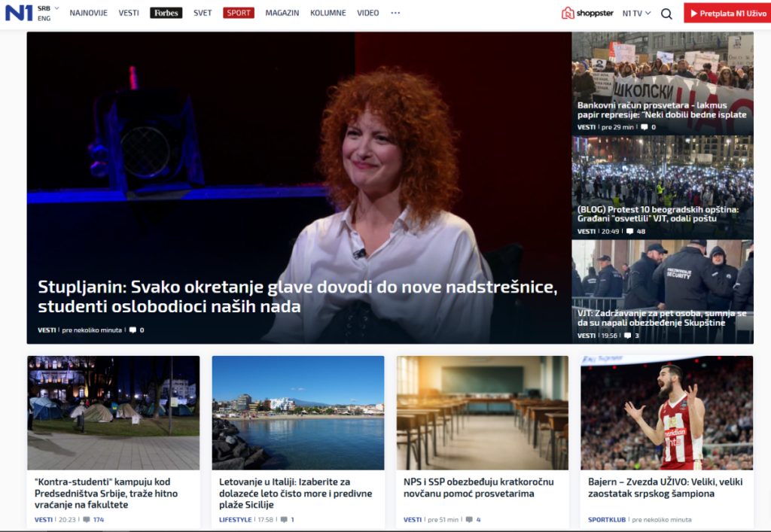Click the tent camp article thumbnail
This screenshot has width=771, height=532.
tap(114, 412)
